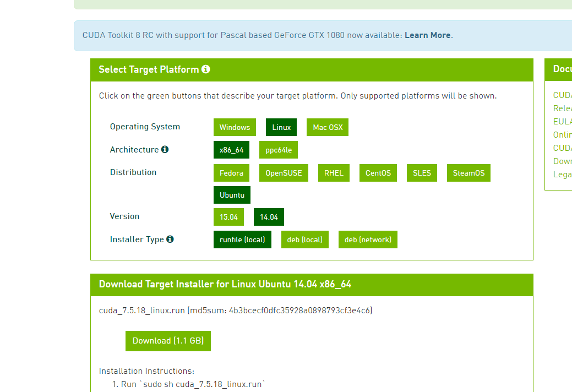Select RHEL distribution
This screenshot has width=572, height=392.
tap(334, 173)
